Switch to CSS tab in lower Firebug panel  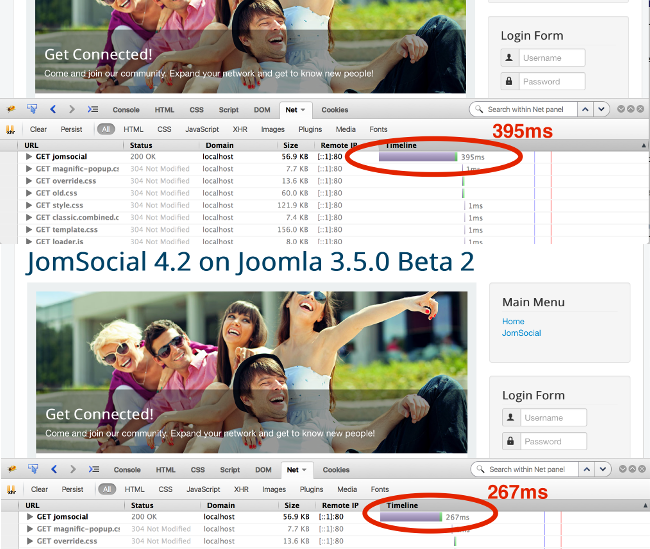198,470
